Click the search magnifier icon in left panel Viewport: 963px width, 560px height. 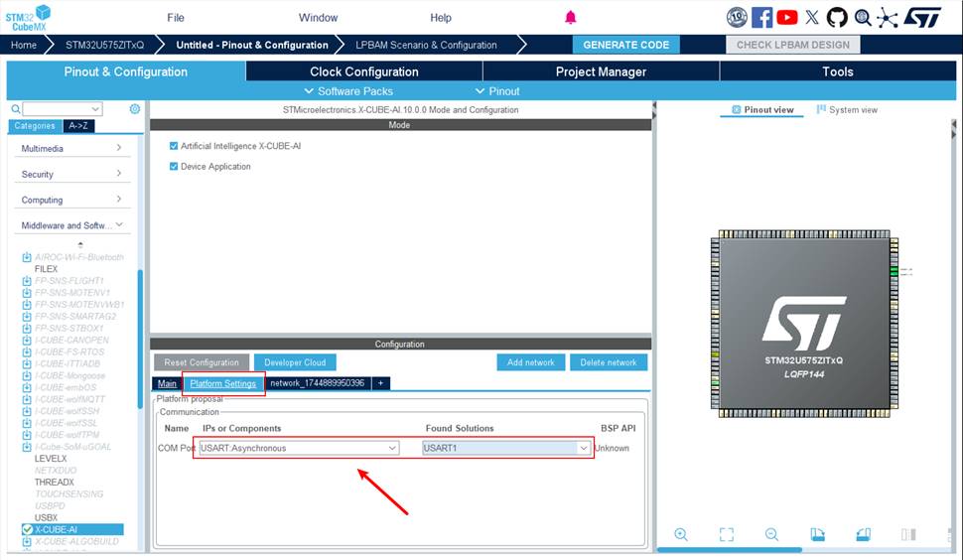[15, 109]
